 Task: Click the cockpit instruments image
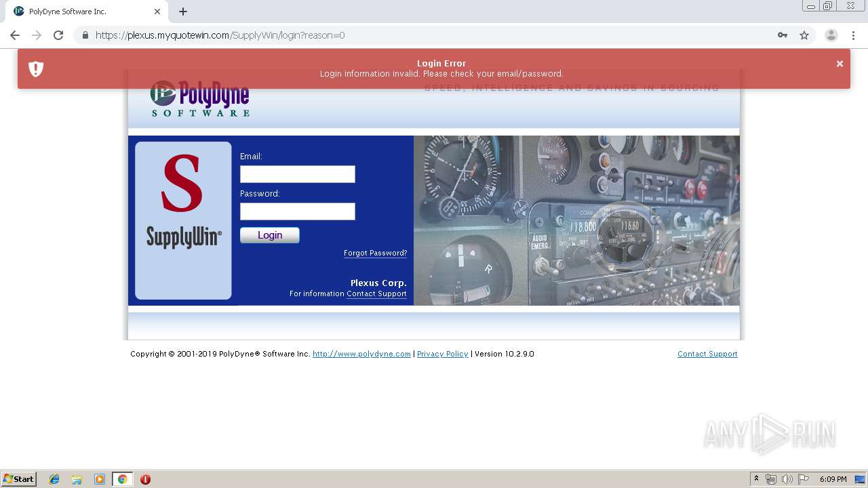(576, 220)
